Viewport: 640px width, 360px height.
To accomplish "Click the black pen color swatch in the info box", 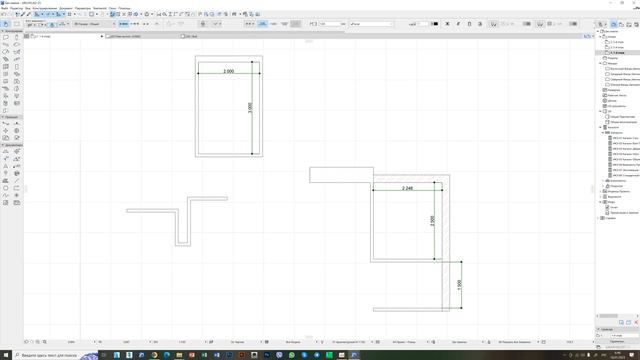I will pyautogui.click(x=435, y=24).
